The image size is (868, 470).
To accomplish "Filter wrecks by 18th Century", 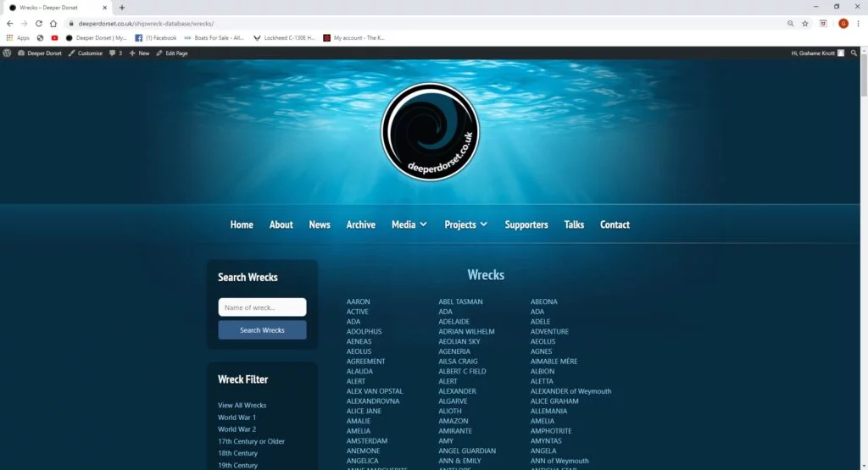I will click(x=237, y=453).
